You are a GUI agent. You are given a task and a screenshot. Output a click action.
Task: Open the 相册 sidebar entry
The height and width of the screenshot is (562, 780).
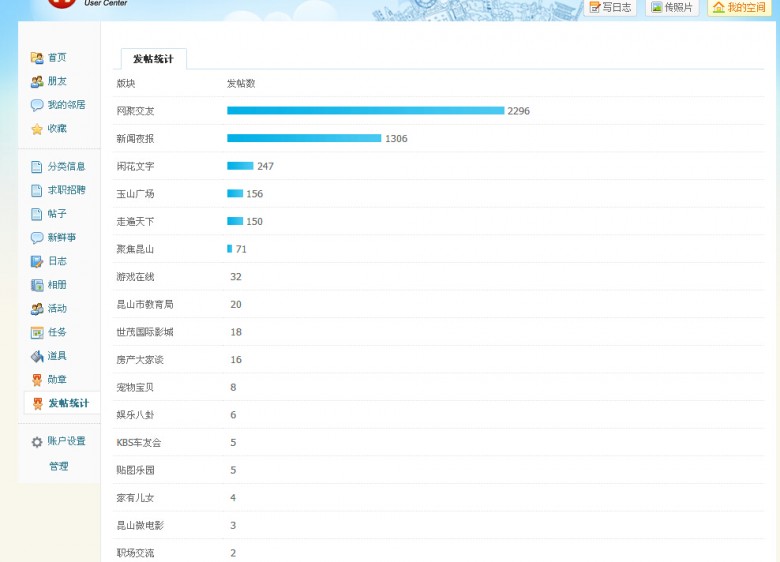pyautogui.click(x=57, y=284)
